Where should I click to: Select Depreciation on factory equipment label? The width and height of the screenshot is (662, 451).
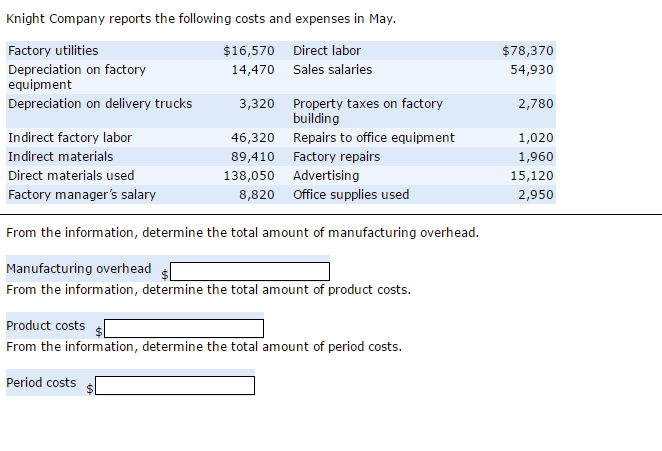(x=77, y=77)
